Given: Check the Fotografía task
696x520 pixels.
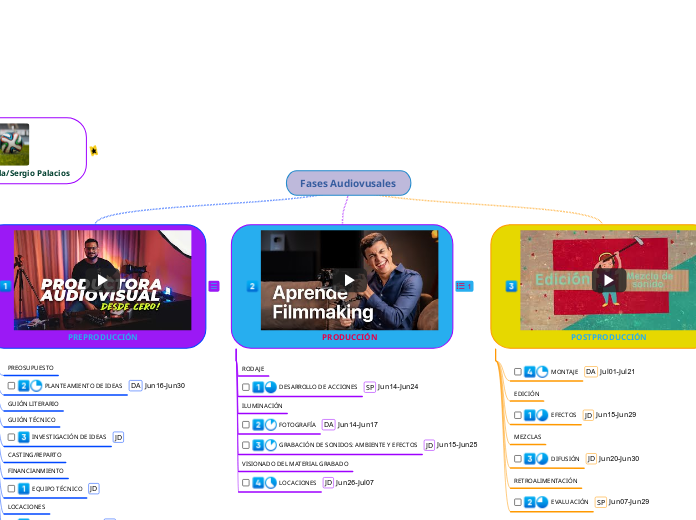Looking at the screenshot, I should click(x=246, y=425).
